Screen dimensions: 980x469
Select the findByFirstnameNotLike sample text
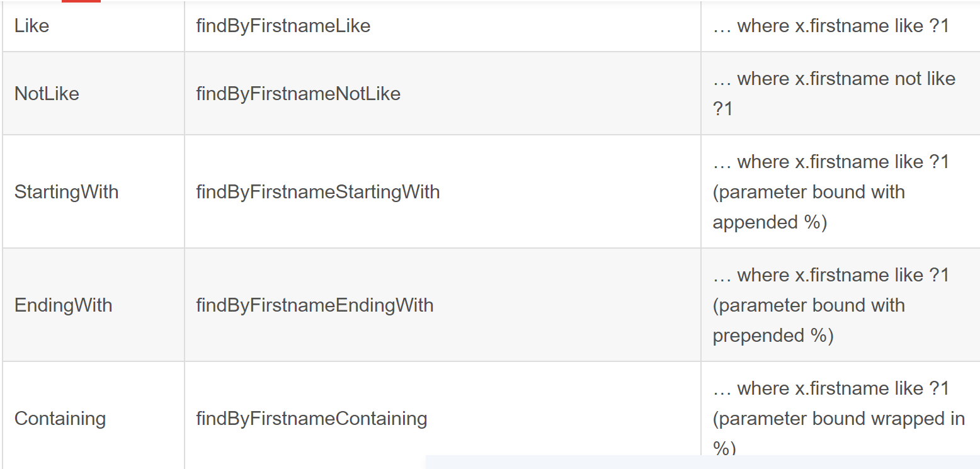click(298, 94)
